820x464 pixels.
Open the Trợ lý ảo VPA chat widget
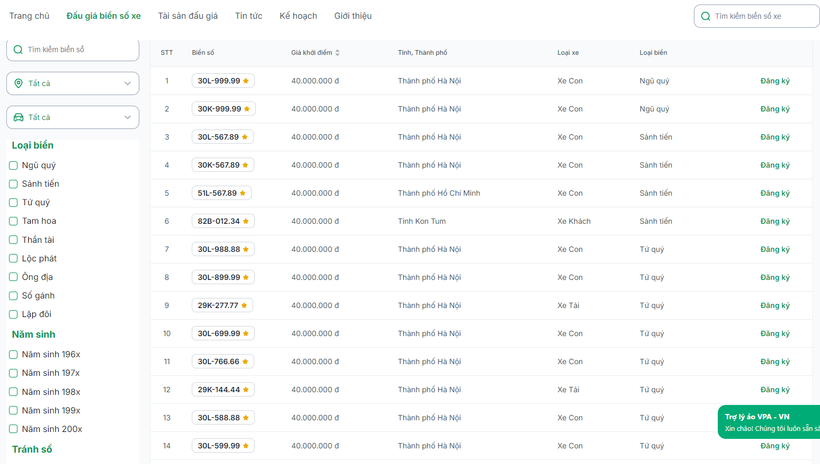768,422
